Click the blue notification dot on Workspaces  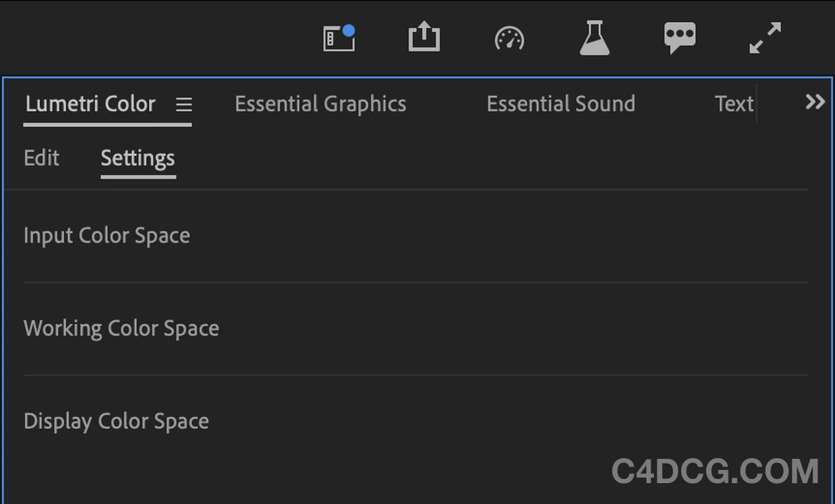(x=349, y=30)
